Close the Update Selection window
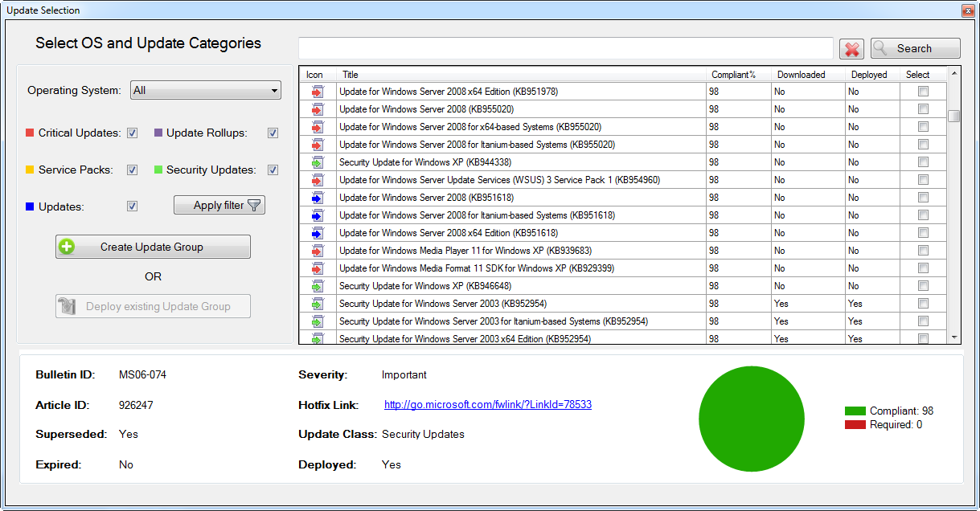 968,10
